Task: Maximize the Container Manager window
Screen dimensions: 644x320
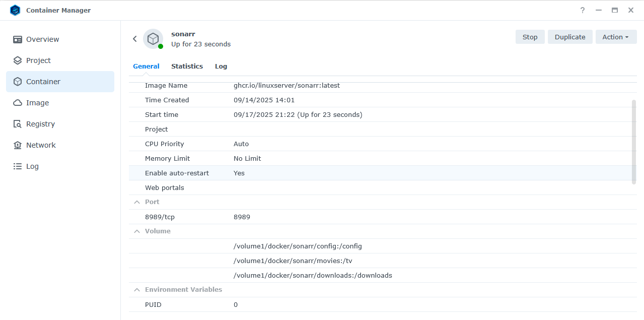Action: click(614, 10)
